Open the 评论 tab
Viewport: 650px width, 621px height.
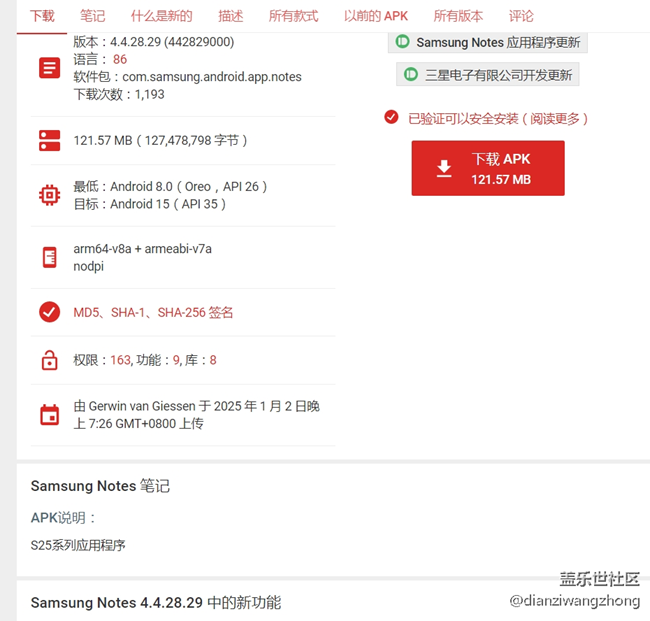click(521, 16)
